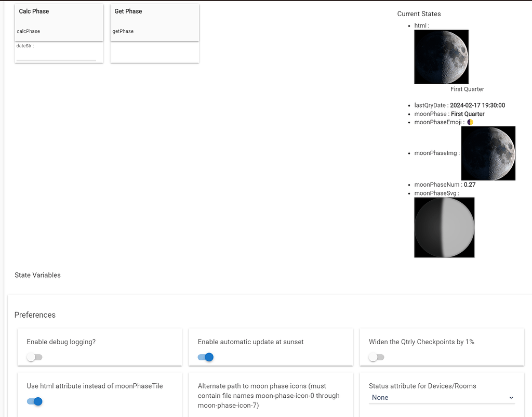Click the html attribute moon photo
Image resolution: width=532 pixels, height=417 pixels.
pyautogui.click(x=441, y=57)
